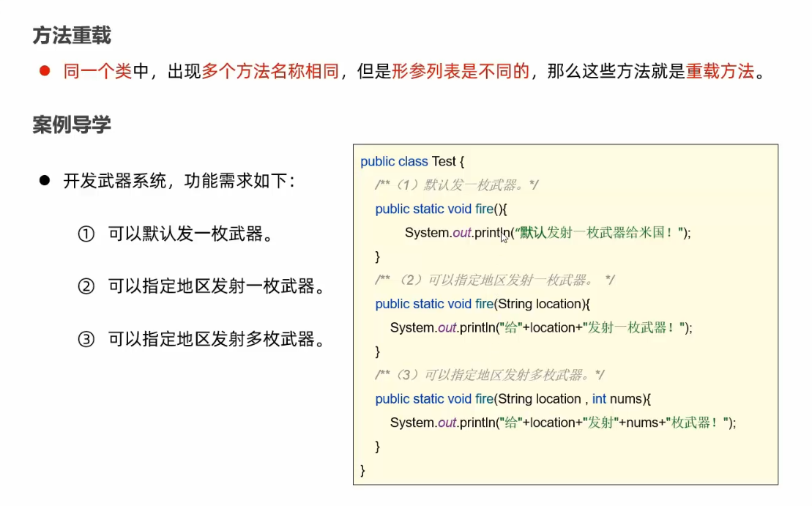Screen dimensions: 812x506
Task: Click the 案例导学 heading
Action: [x=72, y=124]
